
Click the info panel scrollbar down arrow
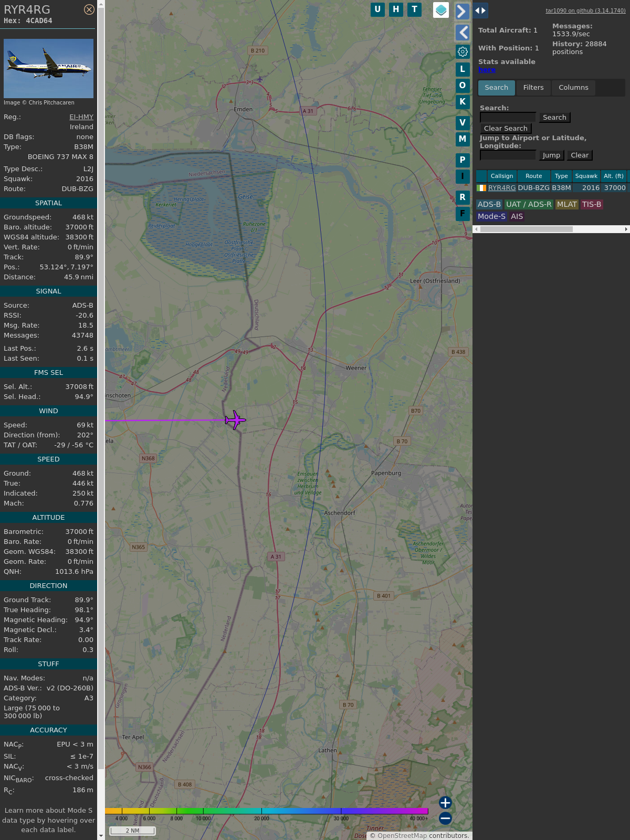(101, 836)
